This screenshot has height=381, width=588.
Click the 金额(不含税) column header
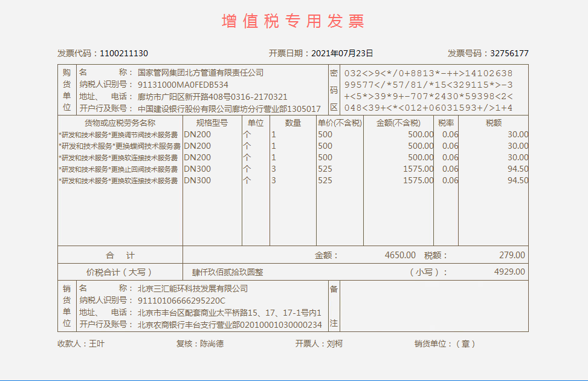pos(398,123)
